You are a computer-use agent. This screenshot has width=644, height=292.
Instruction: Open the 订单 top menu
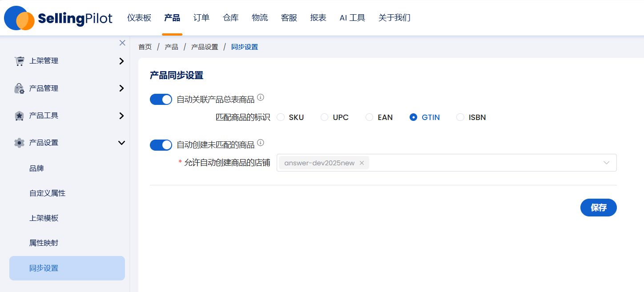201,18
